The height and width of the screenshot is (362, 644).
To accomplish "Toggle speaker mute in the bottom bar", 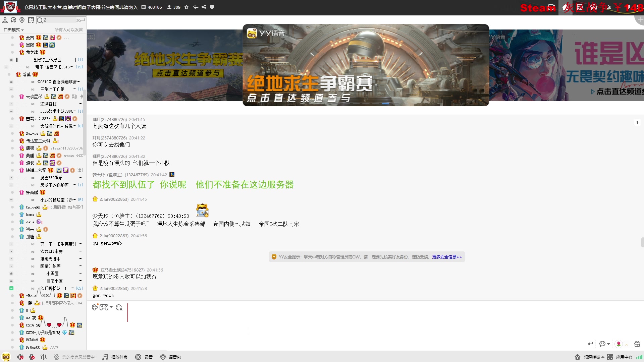I will point(20,357).
